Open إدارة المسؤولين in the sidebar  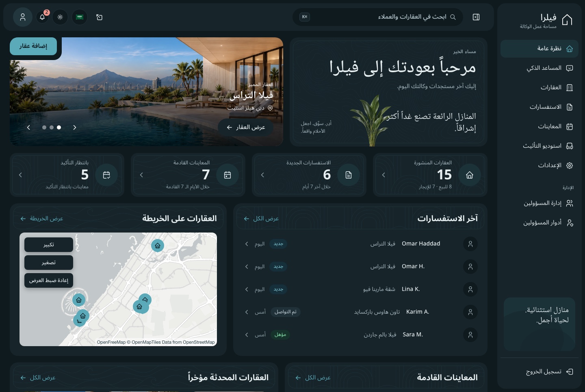pyautogui.click(x=539, y=203)
